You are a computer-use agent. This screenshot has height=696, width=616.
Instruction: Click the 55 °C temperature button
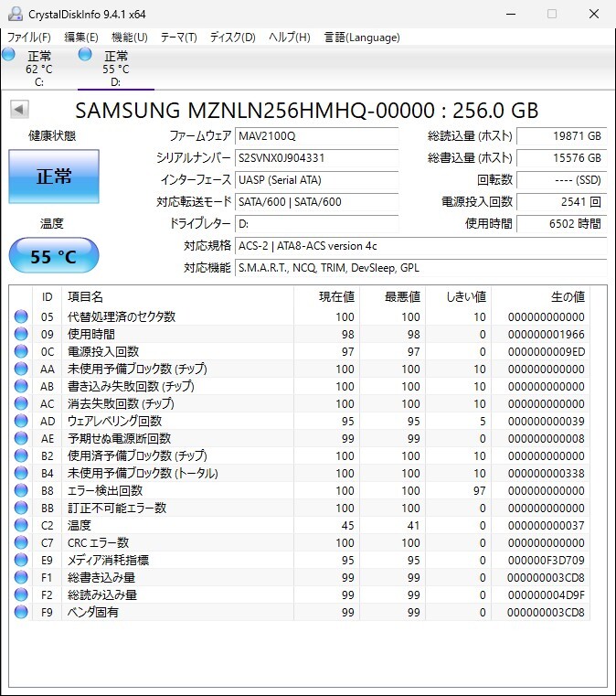click(x=54, y=256)
